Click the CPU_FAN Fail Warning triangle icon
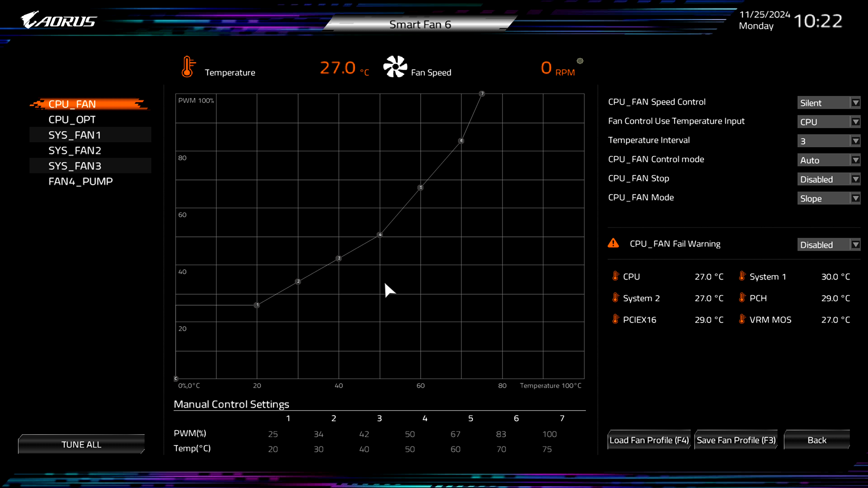This screenshot has height=488, width=868. pyautogui.click(x=613, y=243)
